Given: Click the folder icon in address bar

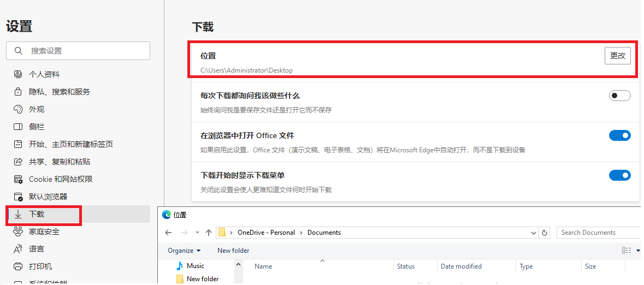Looking at the screenshot, I should point(222,233).
